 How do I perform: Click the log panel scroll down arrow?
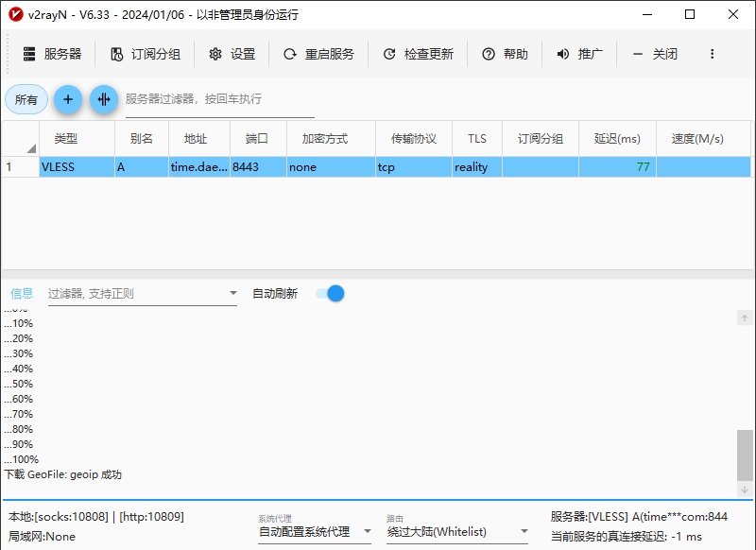coord(745,489)
